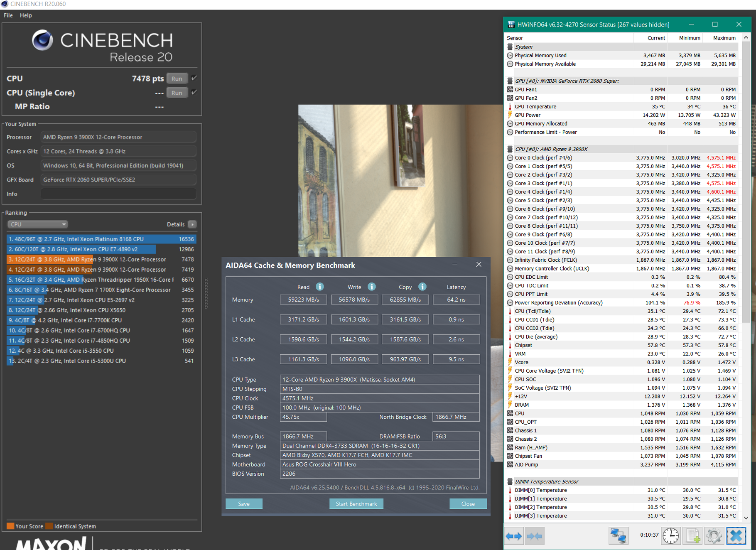The height and width of the screenshot is (550, 756).
Task: Open HWiNFO network remote monitors icon
Action: click(x=618, y=536)
